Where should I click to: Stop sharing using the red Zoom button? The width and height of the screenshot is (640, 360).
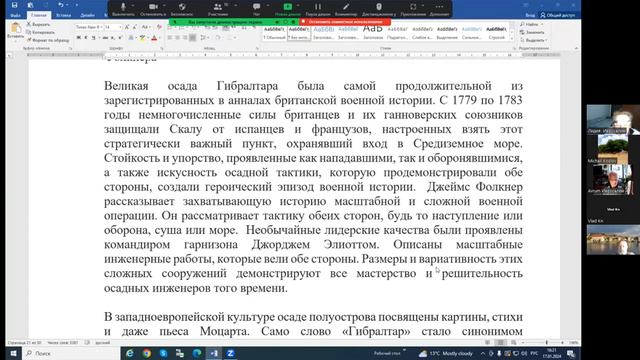[x=345, y=22]
